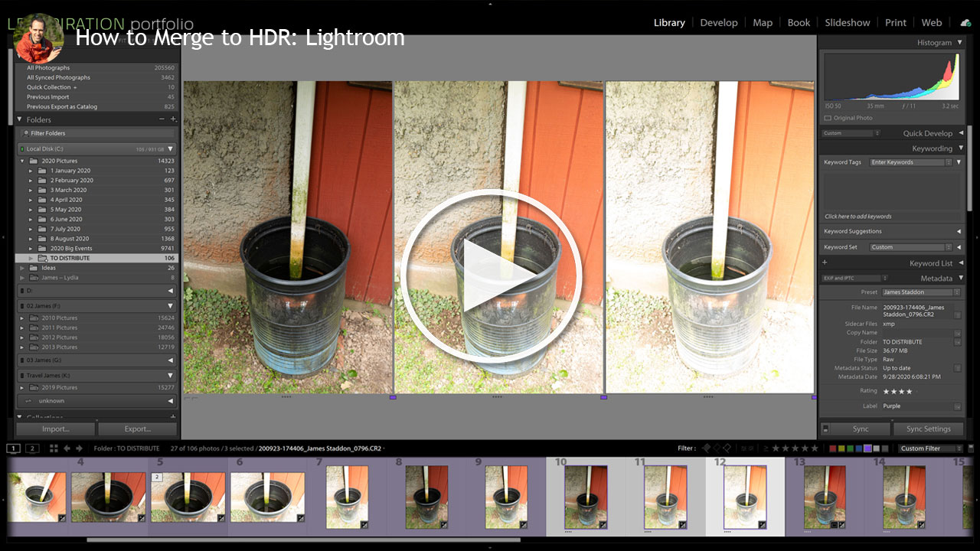980x551 pixels.
Task: Click the Metadata Status action icon
Action: point(957,368)
